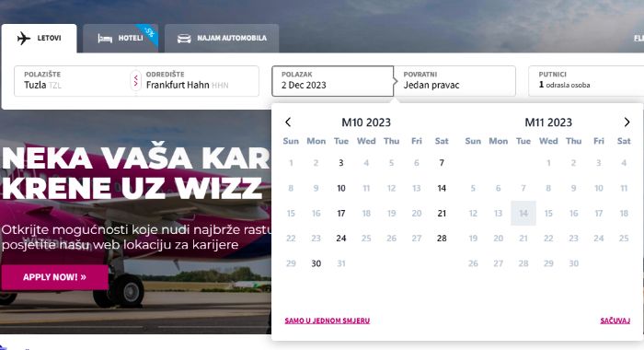Open the Letovi flights tab

(x=39, y=39)
